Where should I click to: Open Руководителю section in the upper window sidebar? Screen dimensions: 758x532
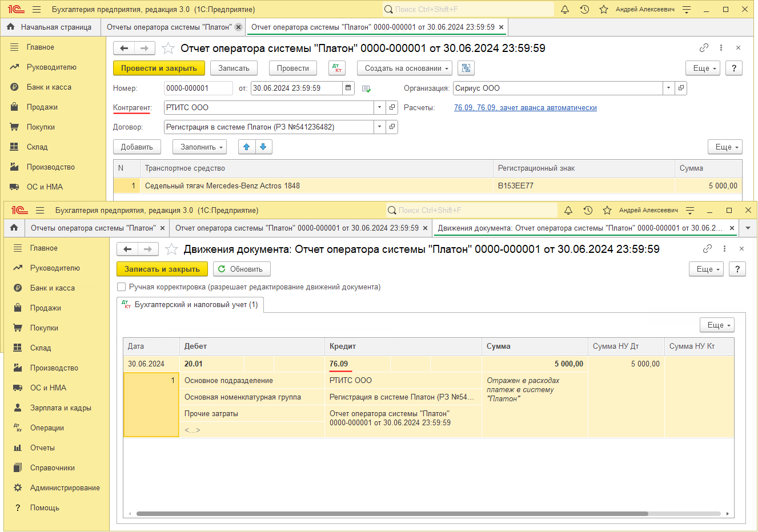point(51,67)
